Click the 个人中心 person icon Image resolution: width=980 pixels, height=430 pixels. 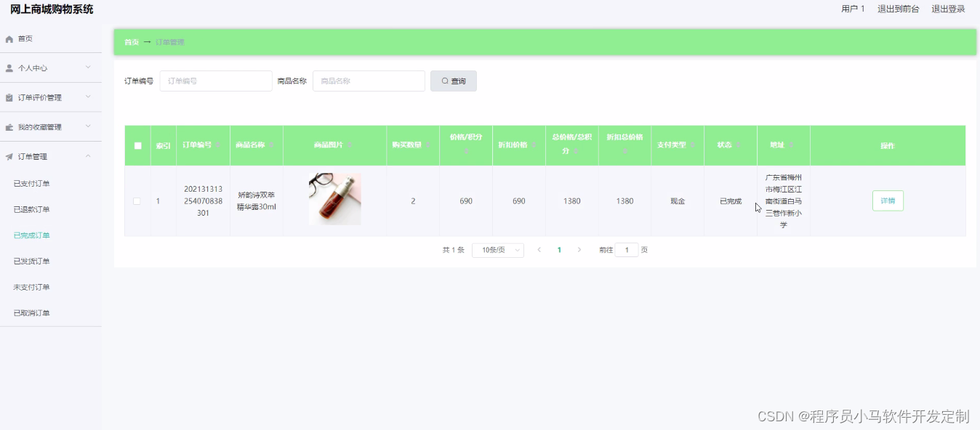coord(9,68)
